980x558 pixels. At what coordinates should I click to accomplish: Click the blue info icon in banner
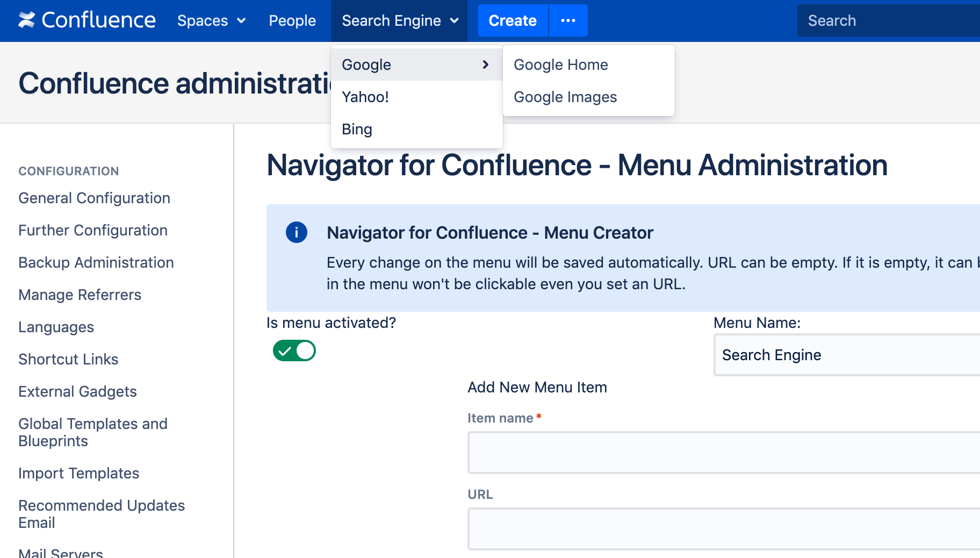[x=296, y=232]
